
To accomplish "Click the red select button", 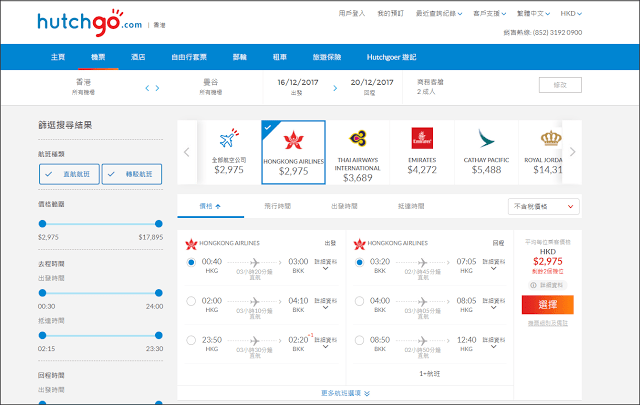I will pyautogui.click(x=547, y=305).
